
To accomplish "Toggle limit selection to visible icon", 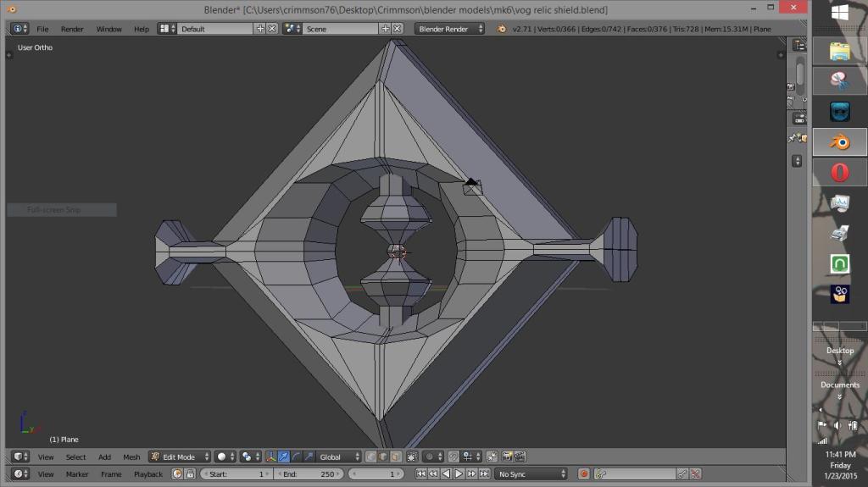I will click(411, 457).
